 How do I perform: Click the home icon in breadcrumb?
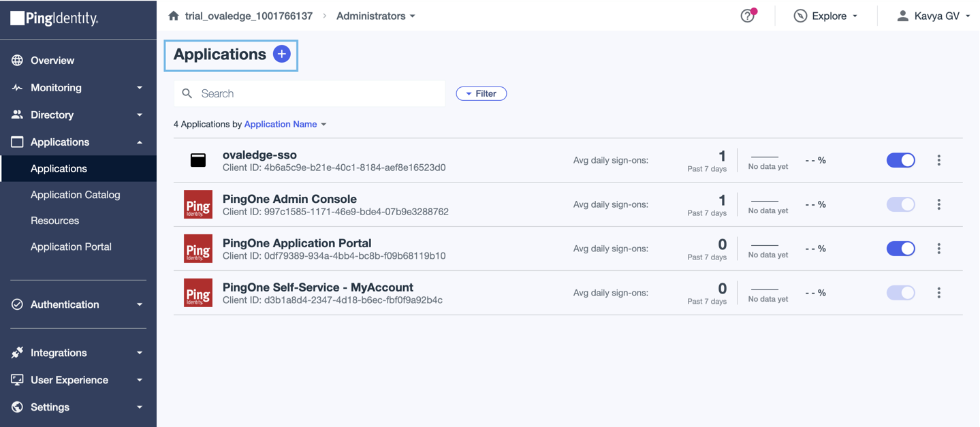[x=174, y=16]
